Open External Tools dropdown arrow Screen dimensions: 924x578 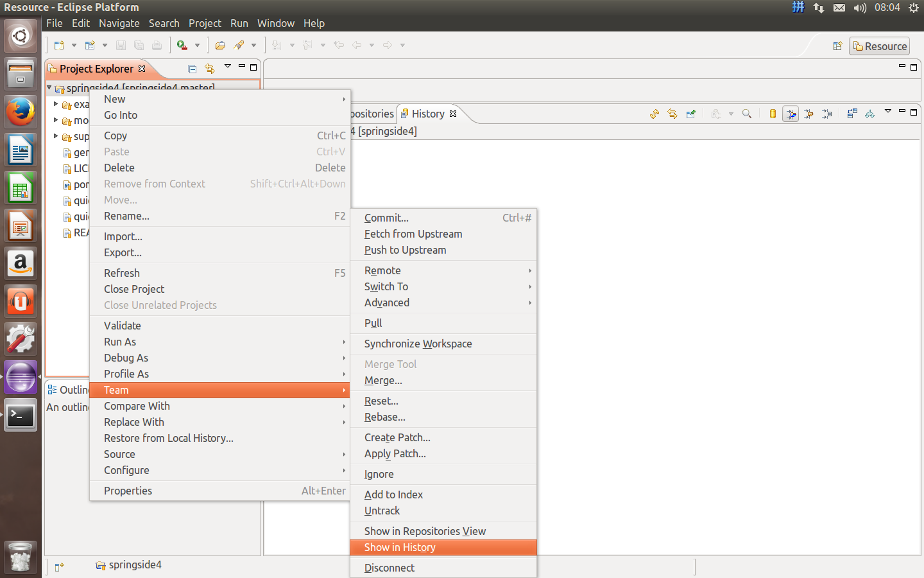pos(197,46)
